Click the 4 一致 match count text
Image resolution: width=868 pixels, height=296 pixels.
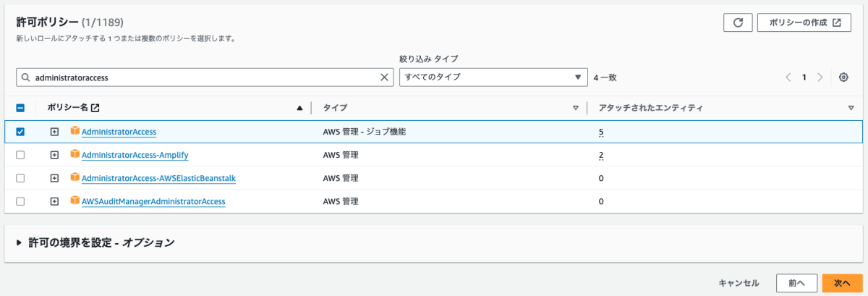point(605,77)
